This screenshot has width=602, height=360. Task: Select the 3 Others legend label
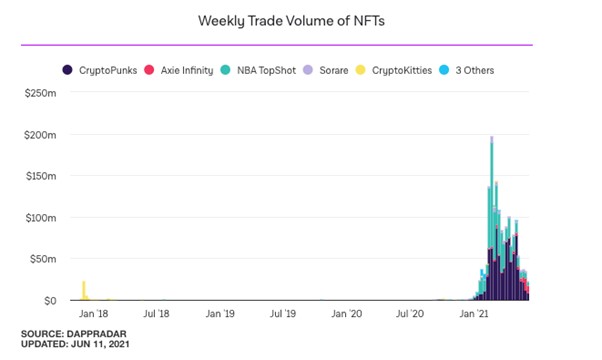pyautogui.click(x=475, y=71)
